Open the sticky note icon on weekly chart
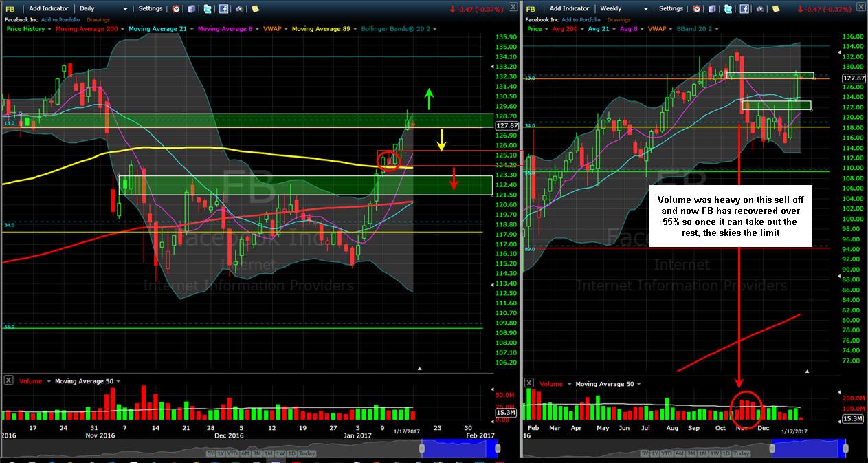This screenshot has width=868, height=463. pos(775,9)
